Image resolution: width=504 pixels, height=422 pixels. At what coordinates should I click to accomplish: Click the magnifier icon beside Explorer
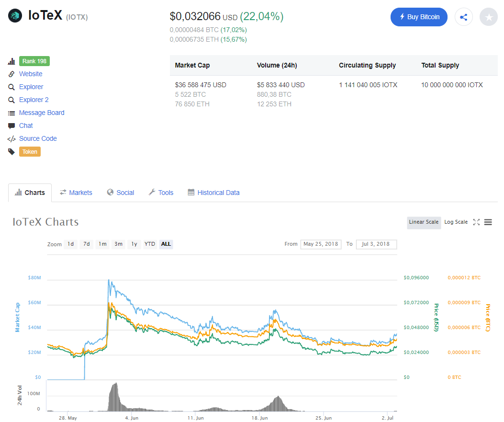[11, 87]
